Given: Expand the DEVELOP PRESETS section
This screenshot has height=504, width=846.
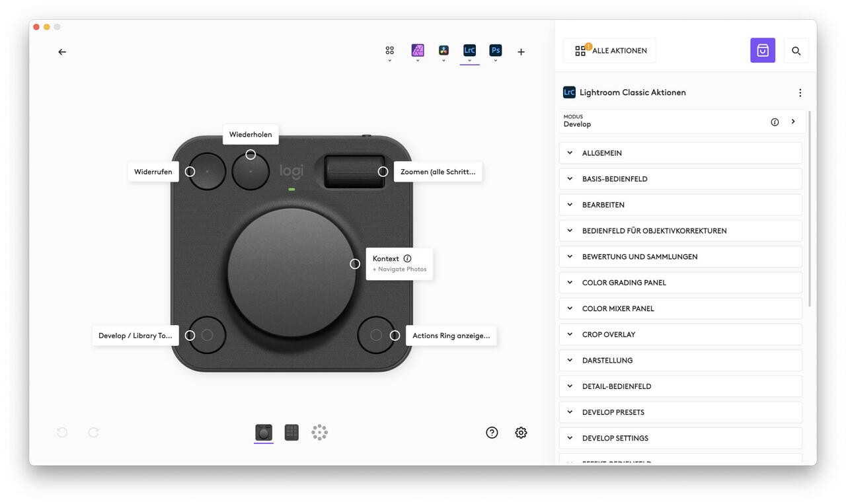Looking at the screenshot, I should point(681,412).
